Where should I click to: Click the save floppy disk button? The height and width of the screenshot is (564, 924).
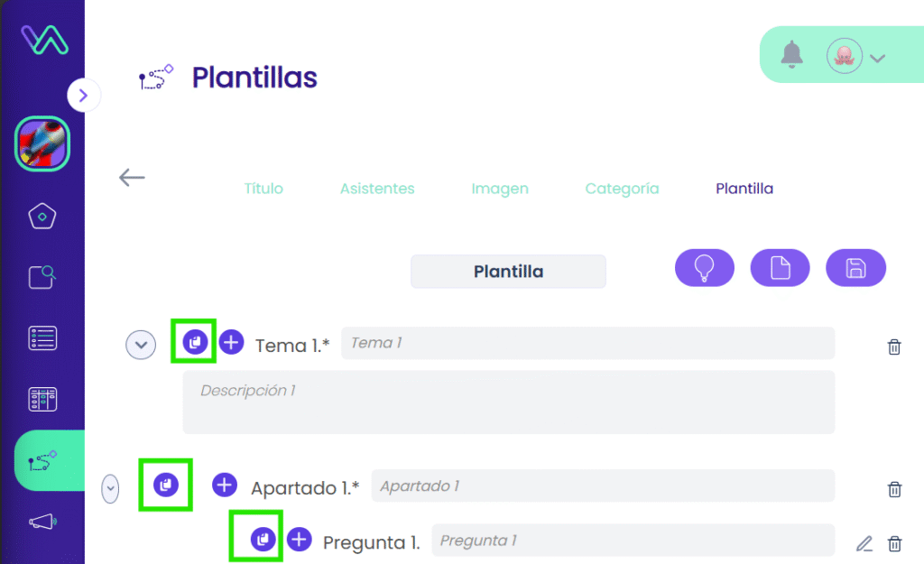[855, 267]
